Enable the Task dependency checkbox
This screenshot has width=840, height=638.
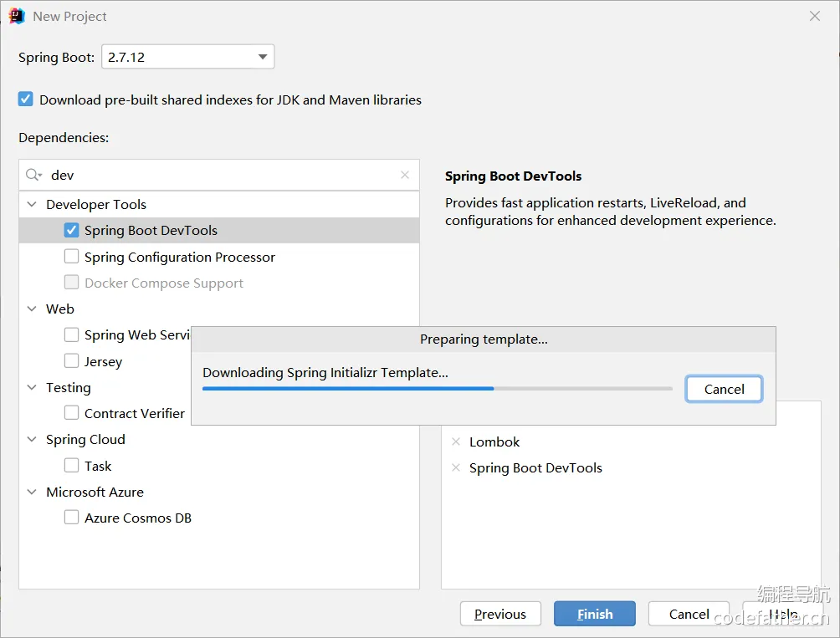71,465
